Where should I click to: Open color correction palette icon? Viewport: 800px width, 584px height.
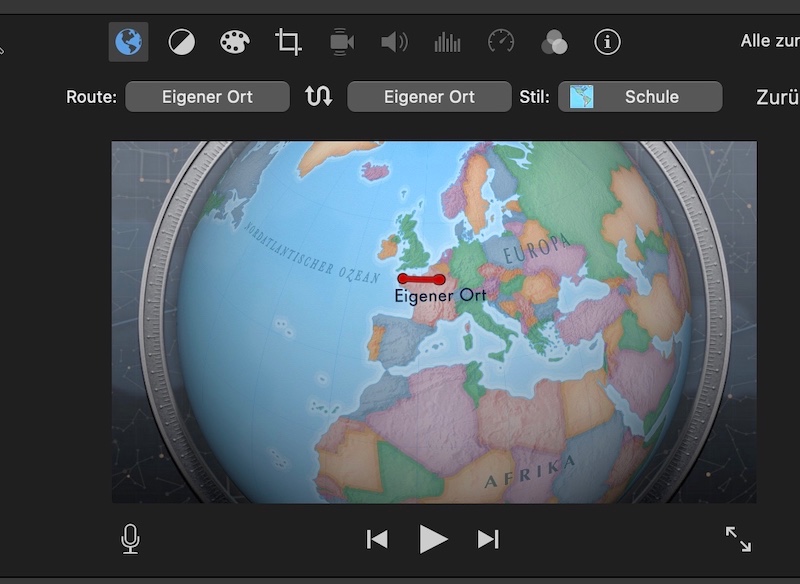235,42
